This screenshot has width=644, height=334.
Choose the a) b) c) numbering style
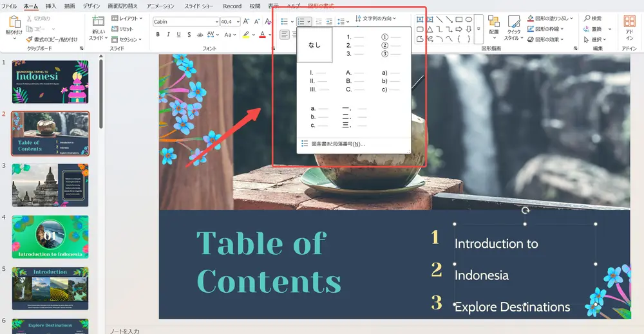coord(390,81)
